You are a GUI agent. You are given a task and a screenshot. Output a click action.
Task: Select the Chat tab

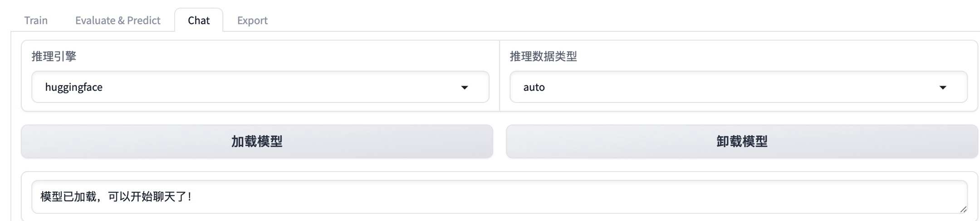[199, 20]
